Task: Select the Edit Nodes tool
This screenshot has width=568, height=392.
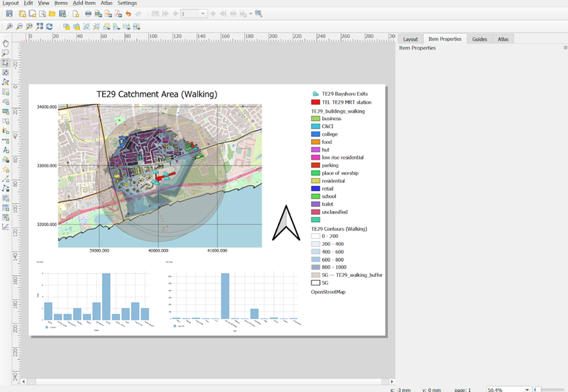Action: 5,82
